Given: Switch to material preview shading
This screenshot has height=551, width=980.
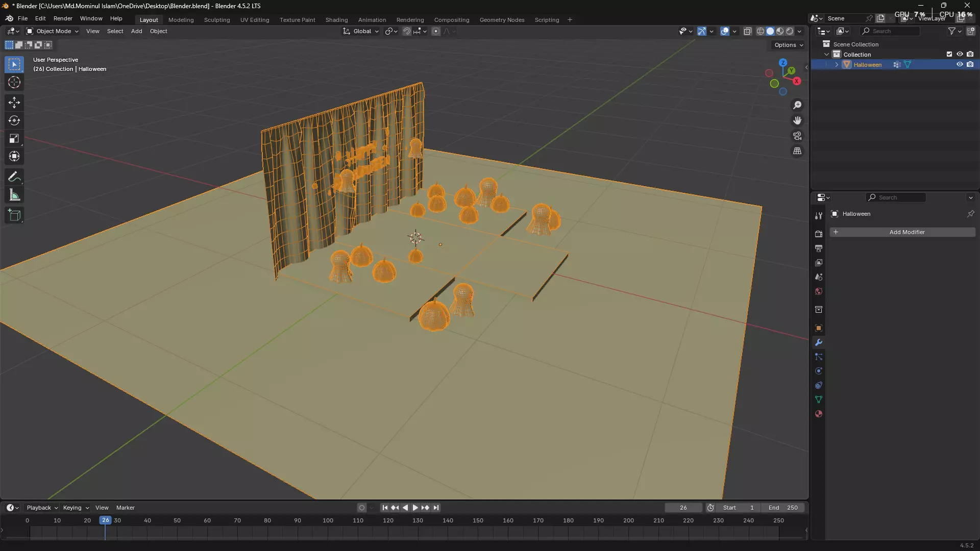Looking at the screenshot, I should [780, 31].
